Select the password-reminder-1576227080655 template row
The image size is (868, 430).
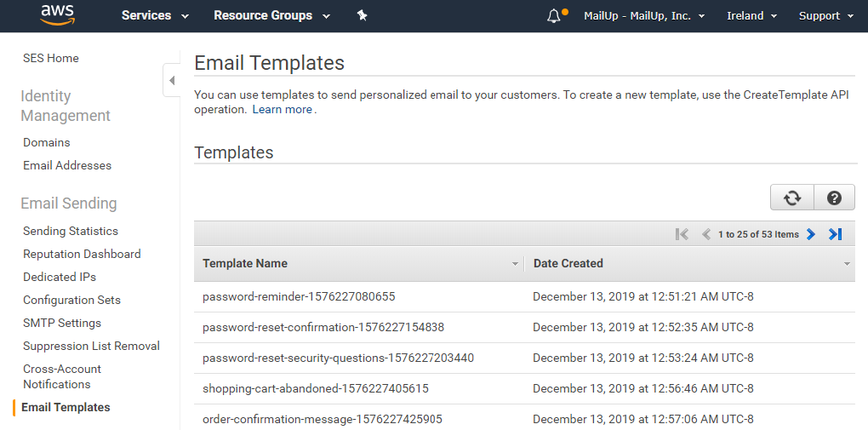(524, 297)
